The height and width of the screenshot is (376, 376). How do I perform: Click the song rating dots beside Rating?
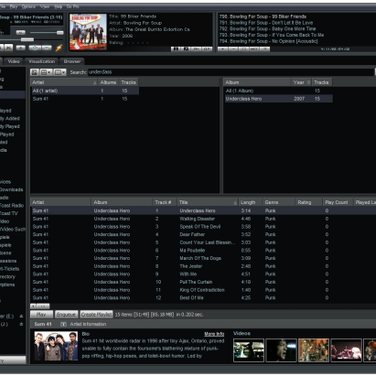[x=137, y=43]
